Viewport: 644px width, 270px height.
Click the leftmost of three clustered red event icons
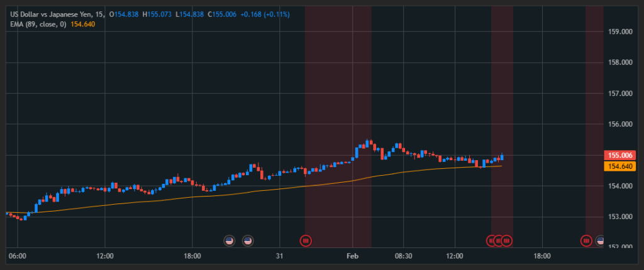click(492, 240)
